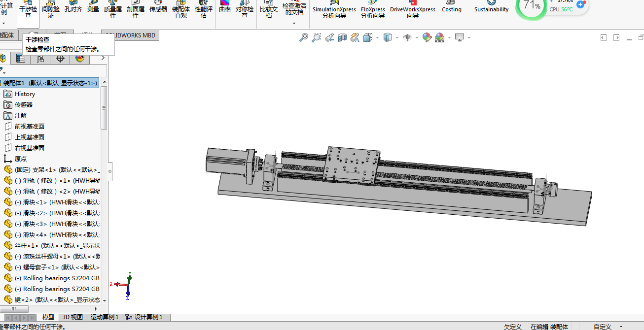Image resolution: width=644 pixels, height=330 pixels.
Task: Open PropertyManager tab icon
Action: pyautogui.click(x=20, y=59)
